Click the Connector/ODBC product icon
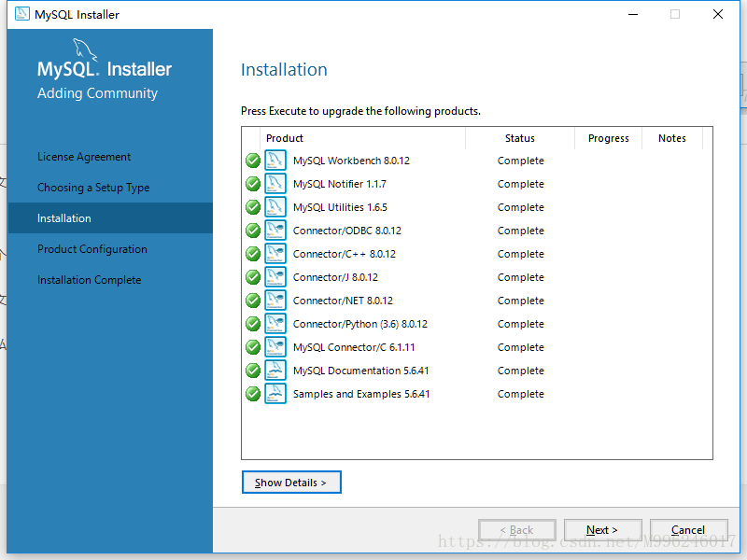 click(x=275, y=230)
